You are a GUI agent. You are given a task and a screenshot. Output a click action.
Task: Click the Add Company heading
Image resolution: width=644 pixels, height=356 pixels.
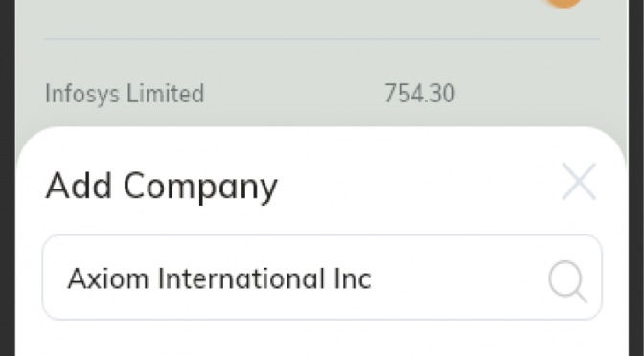(161, 186)
